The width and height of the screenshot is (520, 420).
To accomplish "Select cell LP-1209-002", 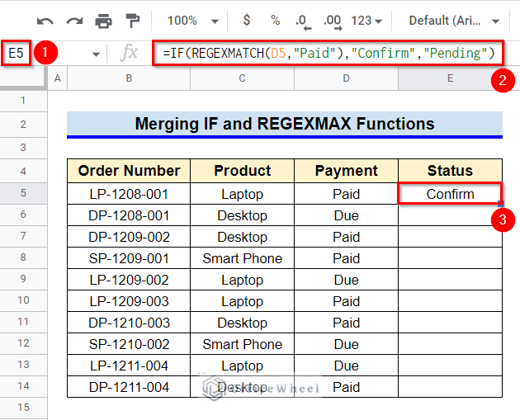I will (x=129, y=280).
